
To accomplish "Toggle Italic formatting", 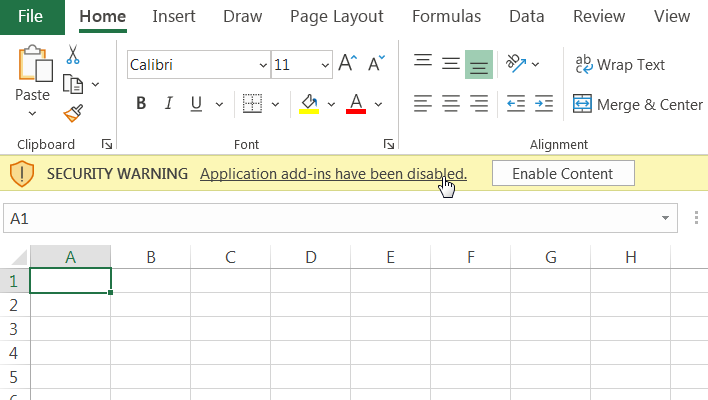I will (168, 103).
